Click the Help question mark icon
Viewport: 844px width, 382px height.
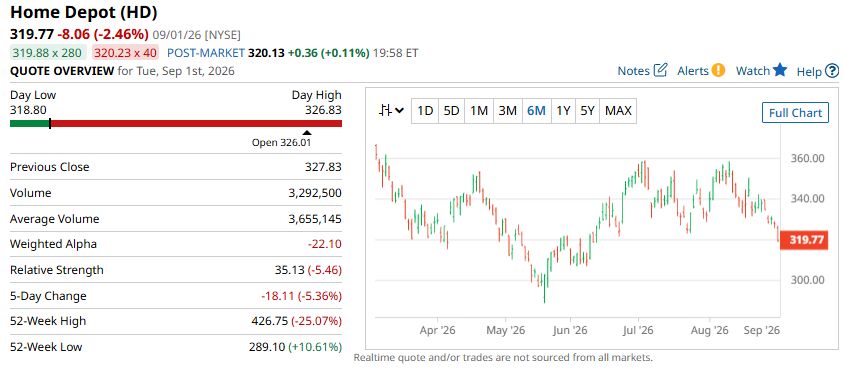(832, 70)
